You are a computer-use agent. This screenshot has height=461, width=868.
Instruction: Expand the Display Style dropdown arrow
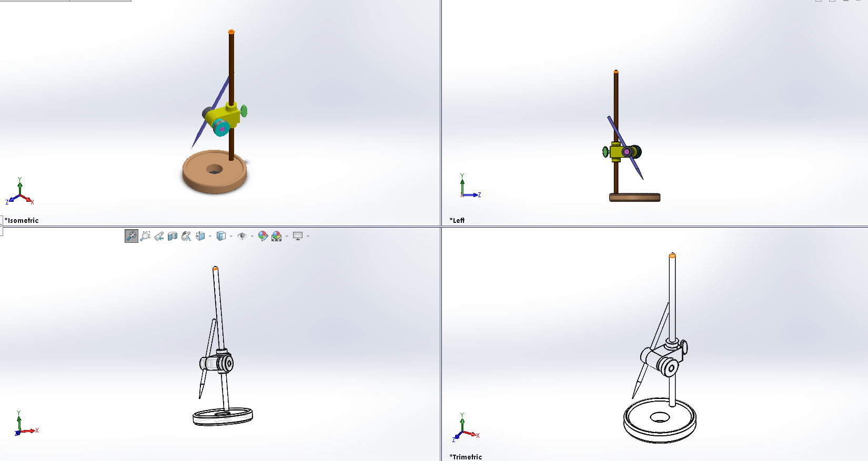click(x=231, y=237)
